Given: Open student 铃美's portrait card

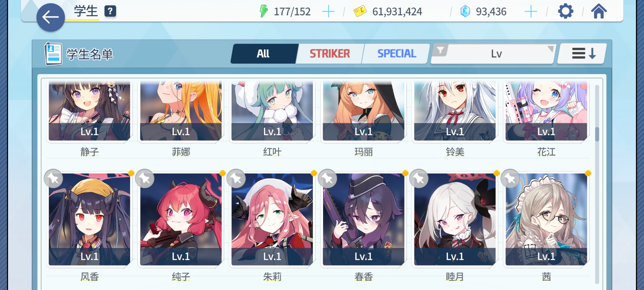Looking at the screenshot, I should (455, 111).
